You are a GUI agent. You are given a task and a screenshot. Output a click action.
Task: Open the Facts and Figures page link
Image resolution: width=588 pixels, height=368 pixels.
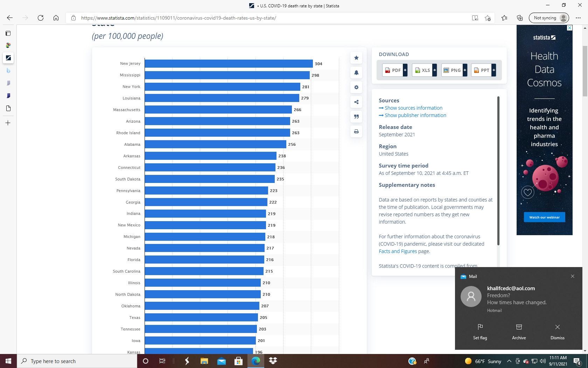[x=398, y=251]
